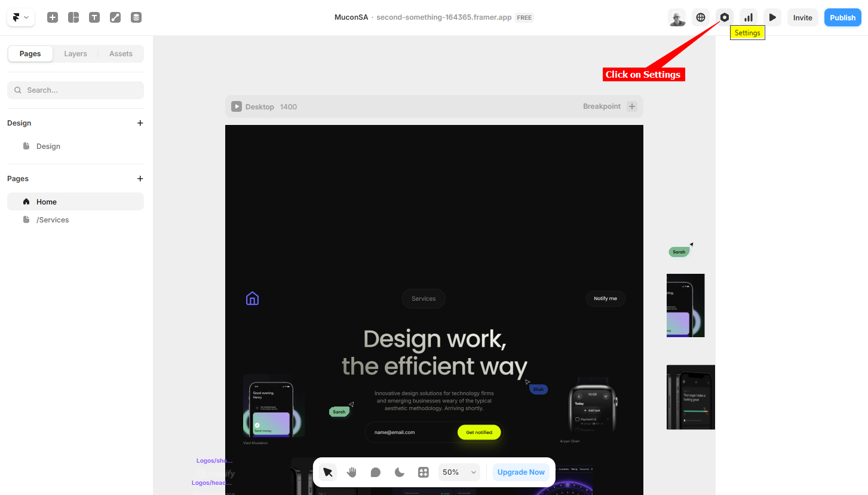Click the Design section header
The image size is (868, 495).
tap(19, 123)
